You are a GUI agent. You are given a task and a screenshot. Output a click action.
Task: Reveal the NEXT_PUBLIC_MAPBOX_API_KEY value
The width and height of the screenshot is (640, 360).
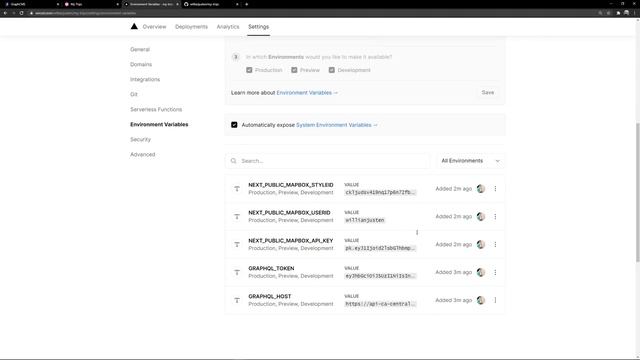(380, 248)
